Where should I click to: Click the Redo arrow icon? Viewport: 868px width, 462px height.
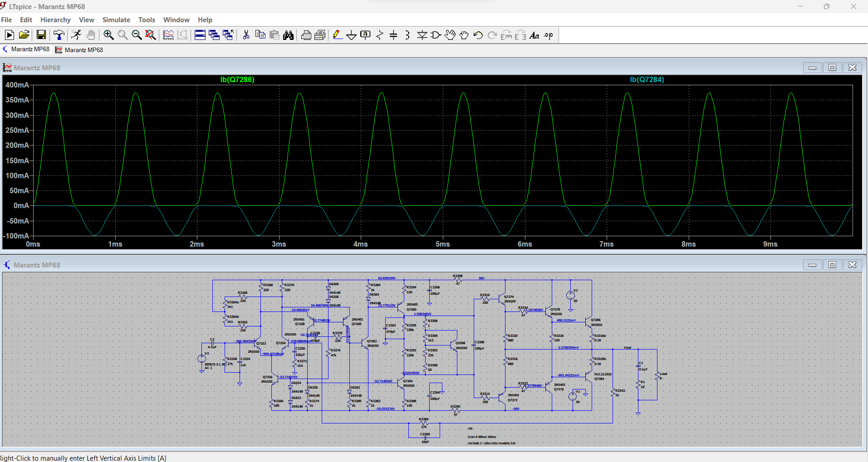tap(492, 35)
